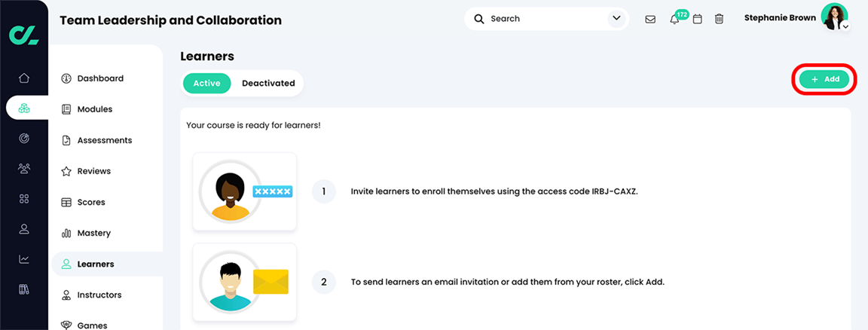Viewport: 868px width, 330px height.
Task: Click the home icon in left rail
Action: (x=24, y=78)
